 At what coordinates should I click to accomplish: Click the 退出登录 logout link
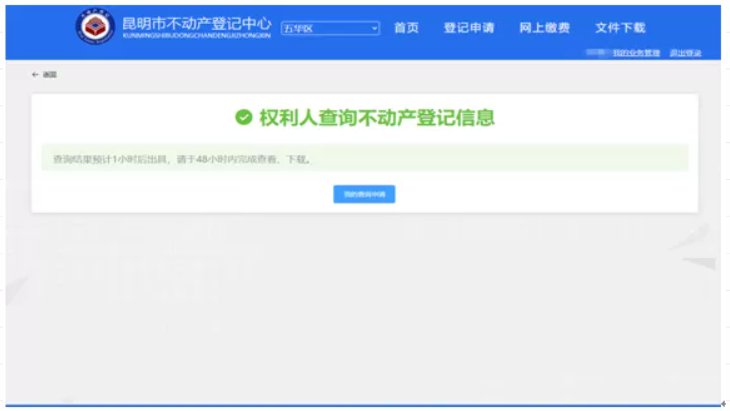click(685, 53)
